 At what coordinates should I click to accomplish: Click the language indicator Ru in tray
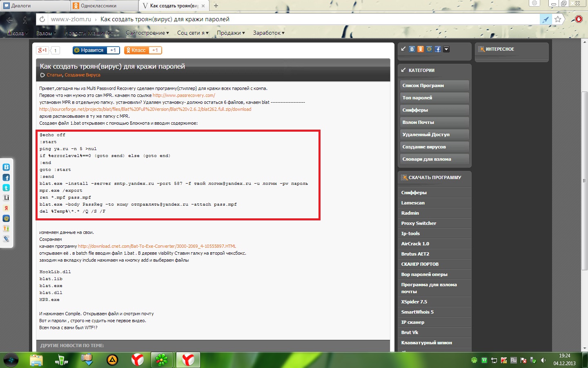point(514,360)
